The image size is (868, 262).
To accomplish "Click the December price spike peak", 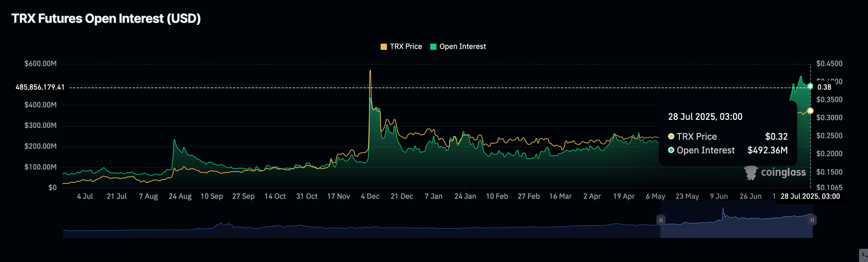I will (x=370, y=71).
